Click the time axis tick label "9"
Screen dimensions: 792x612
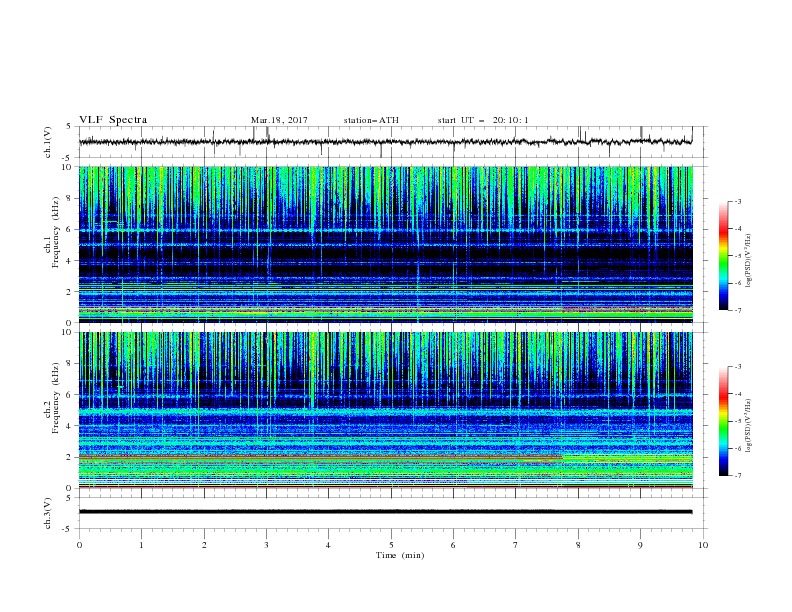(x=640, y=545)
